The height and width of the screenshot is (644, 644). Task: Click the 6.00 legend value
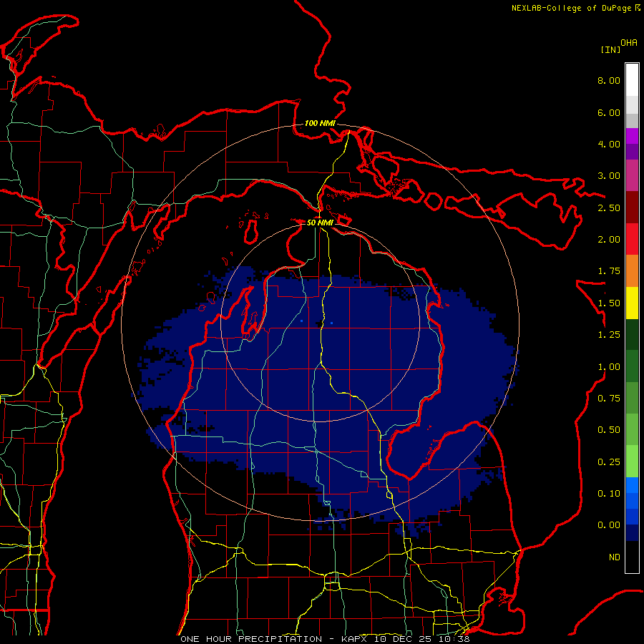click(x=609, y=112)
